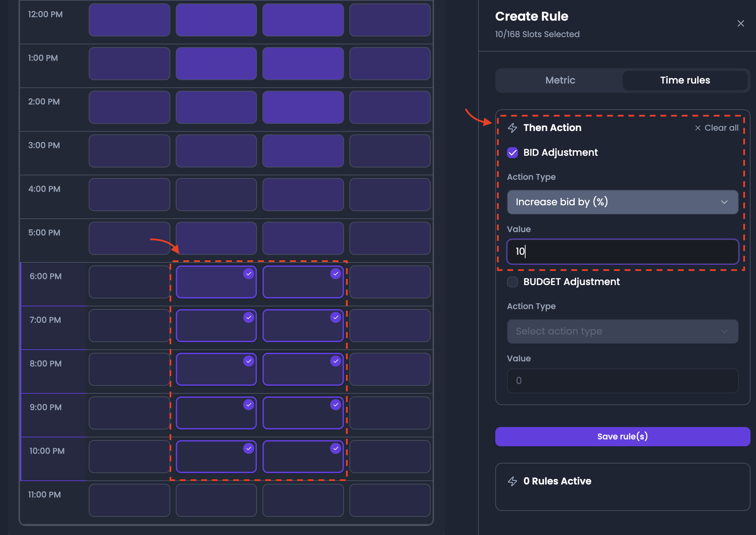Image resolution: width=756 pixels, height=535 pixels.
Task: Deselect the first checked 6:00 PM slot
Action: coord(216,282)
